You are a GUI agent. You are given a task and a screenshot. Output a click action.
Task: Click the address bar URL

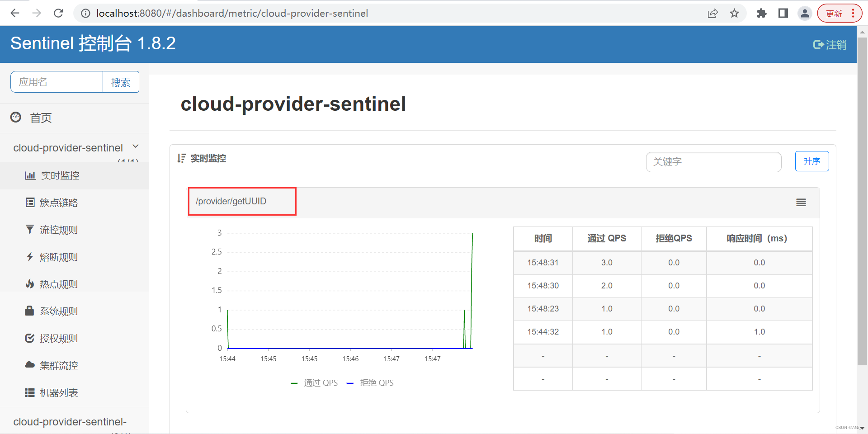(x=232, y=14)
